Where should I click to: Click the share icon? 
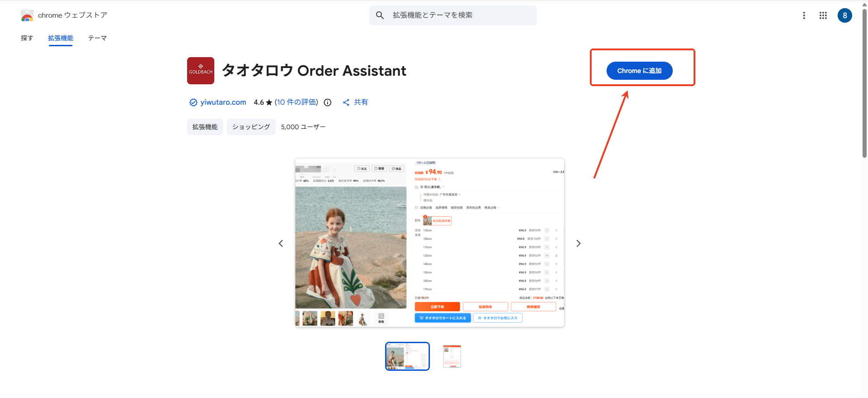(346, 102)
